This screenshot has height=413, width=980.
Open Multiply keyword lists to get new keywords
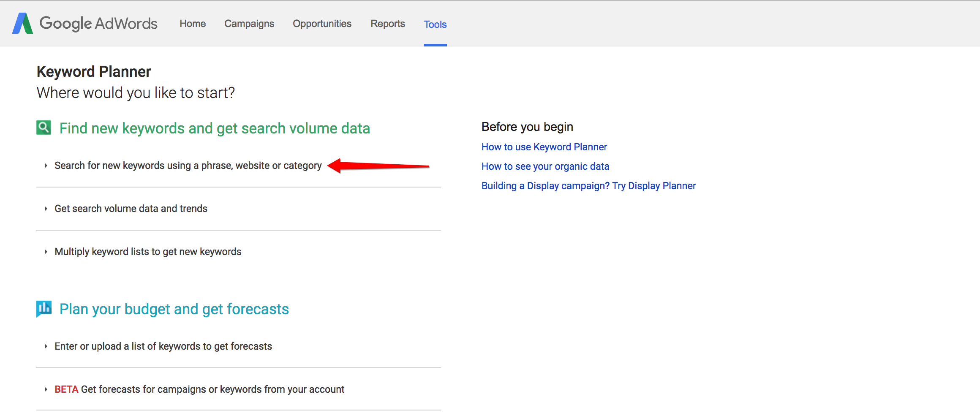pyautogui.click(x=148, y=252)
